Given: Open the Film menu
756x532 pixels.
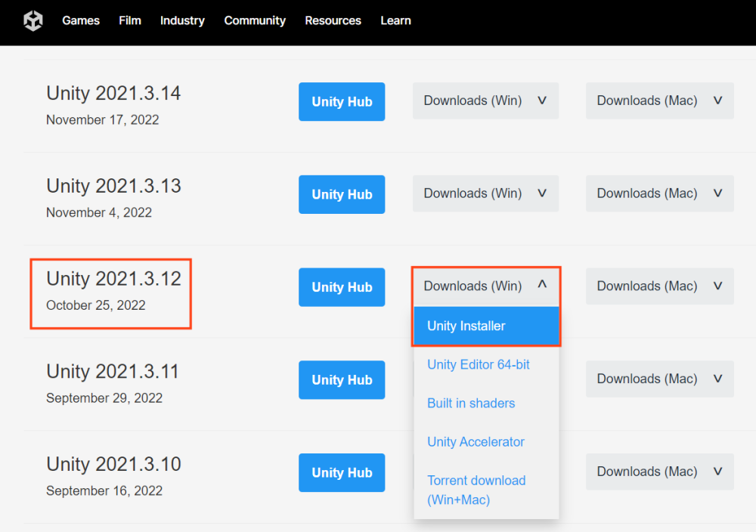Looking at the screenshot, I should pos(130,20).
